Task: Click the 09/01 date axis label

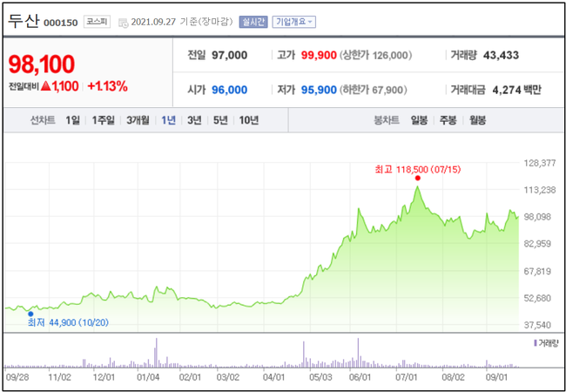Action: pyautogui.click(x=496, y=377)
